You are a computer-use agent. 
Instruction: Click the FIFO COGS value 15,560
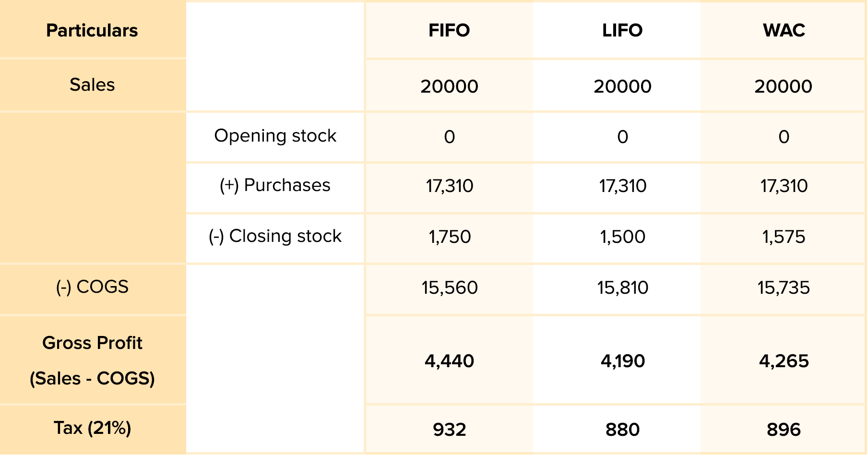(x=450, y=288)
